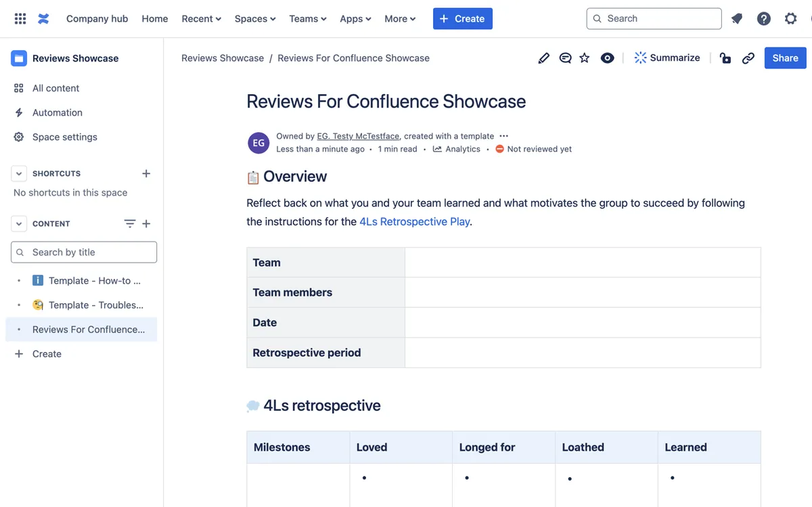Click the Reviews Showcase space title
Screen dimensions: 812x507
point(75,58)
